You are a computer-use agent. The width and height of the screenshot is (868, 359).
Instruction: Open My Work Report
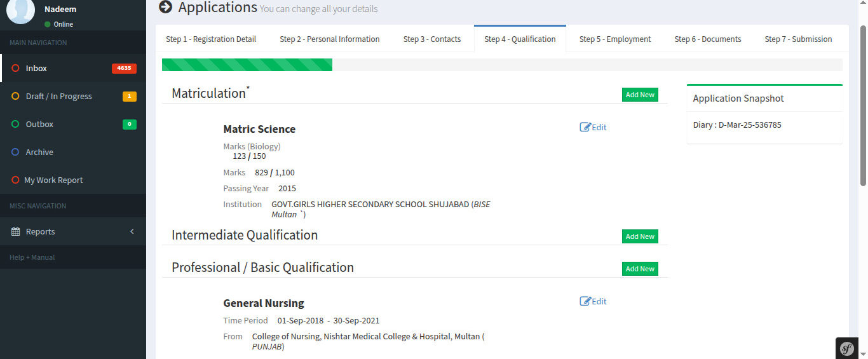click(73, 180)
